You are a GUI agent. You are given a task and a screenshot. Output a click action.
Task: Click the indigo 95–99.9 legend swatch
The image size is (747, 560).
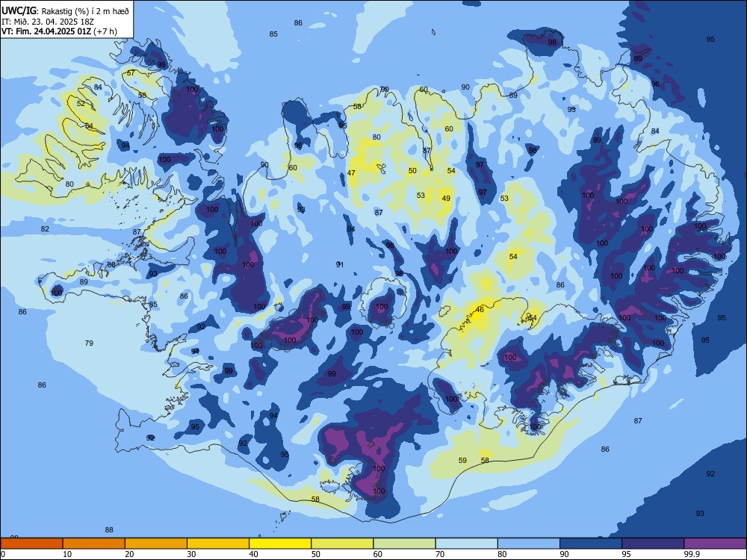click(x=653, y=544)
